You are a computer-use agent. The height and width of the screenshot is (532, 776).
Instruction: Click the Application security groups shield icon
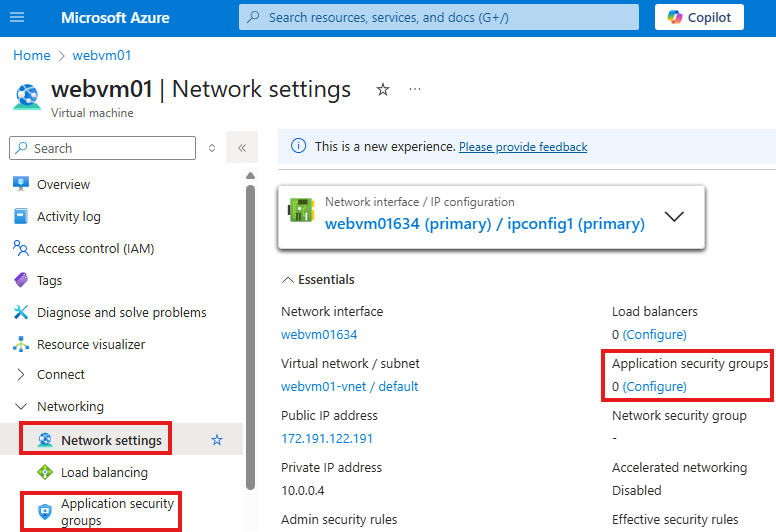[45, 511]
